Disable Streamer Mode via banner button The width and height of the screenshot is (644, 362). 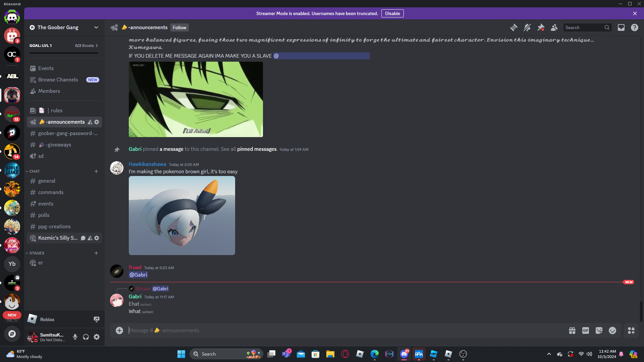coord(392,13)
